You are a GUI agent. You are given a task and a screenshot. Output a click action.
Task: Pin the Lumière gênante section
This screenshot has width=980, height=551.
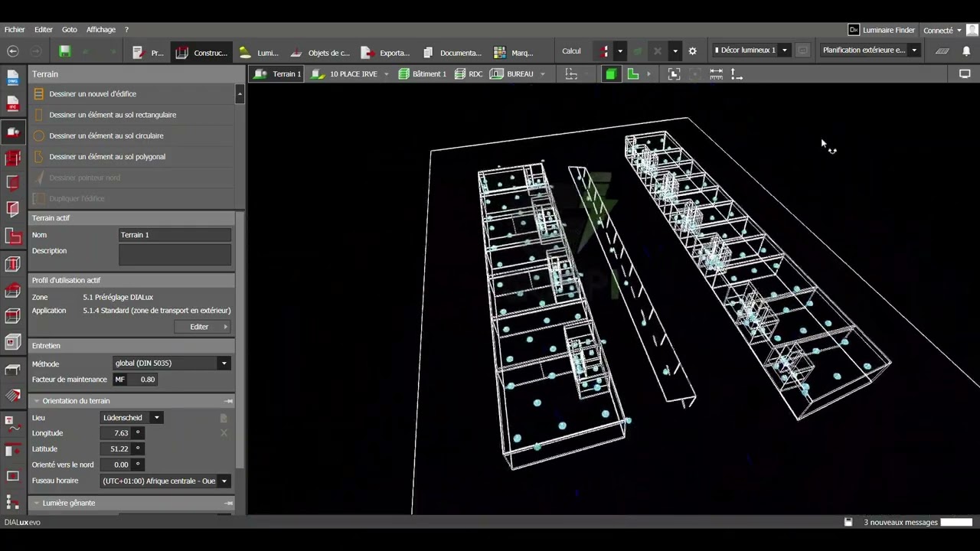(228, 503)
